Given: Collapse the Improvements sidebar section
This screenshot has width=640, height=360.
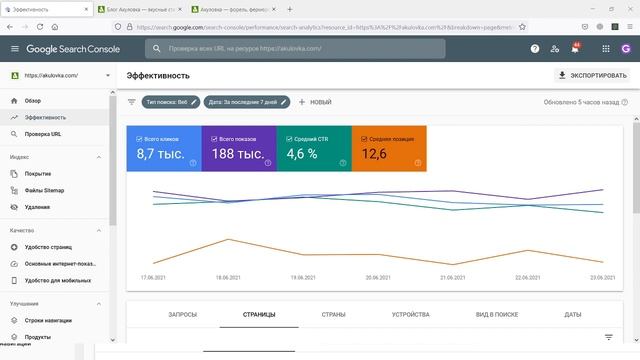Looking at the screenshot, I should 99,304.
